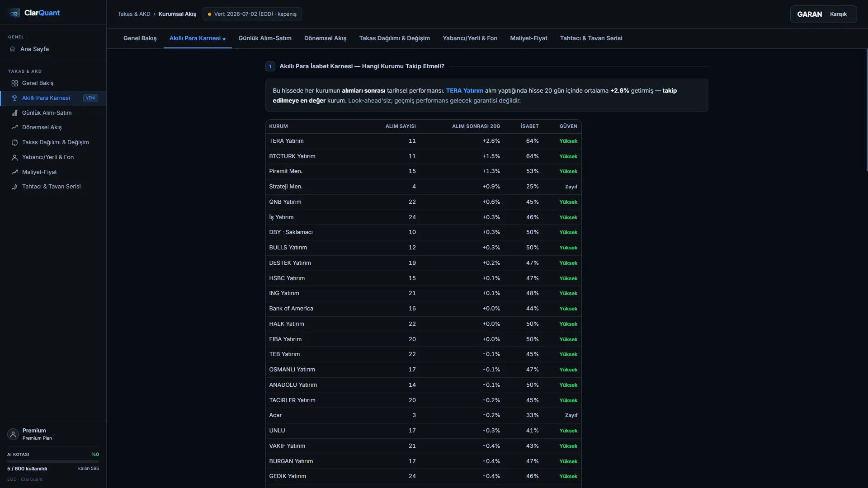This screenshot has height=488, width=868.
Task: Open Ana Sayfa in the sidebar
Action: tap(53, 49)
